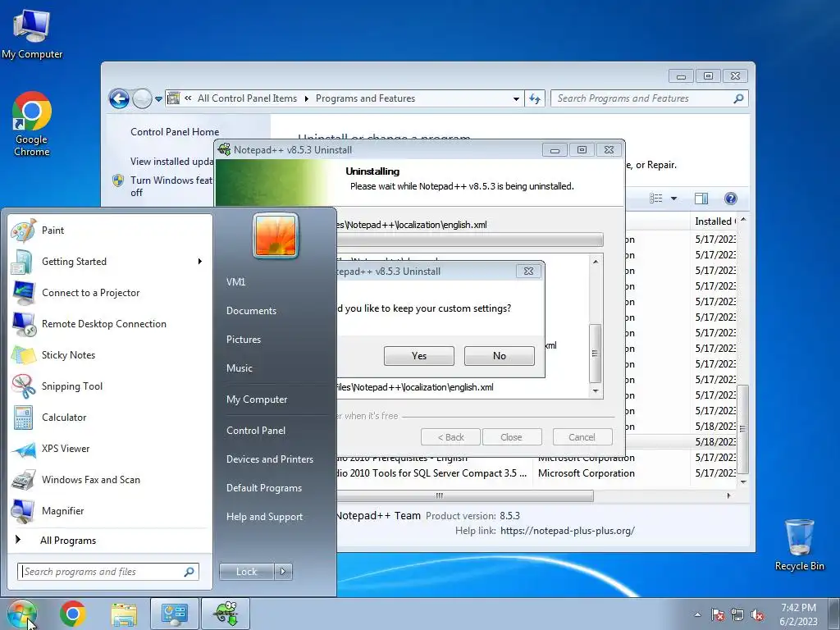
Task: Click the refresh button by address bar
Action: tap(535, 98)
